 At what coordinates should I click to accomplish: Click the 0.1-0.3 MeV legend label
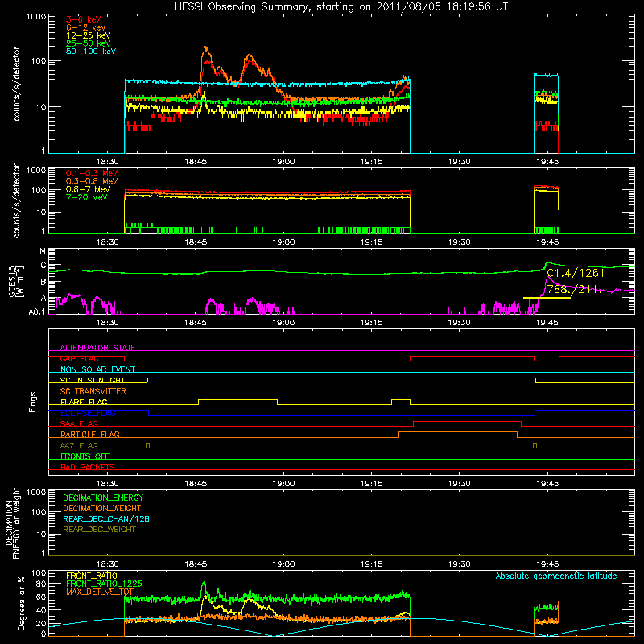click(x=92, y=173)
